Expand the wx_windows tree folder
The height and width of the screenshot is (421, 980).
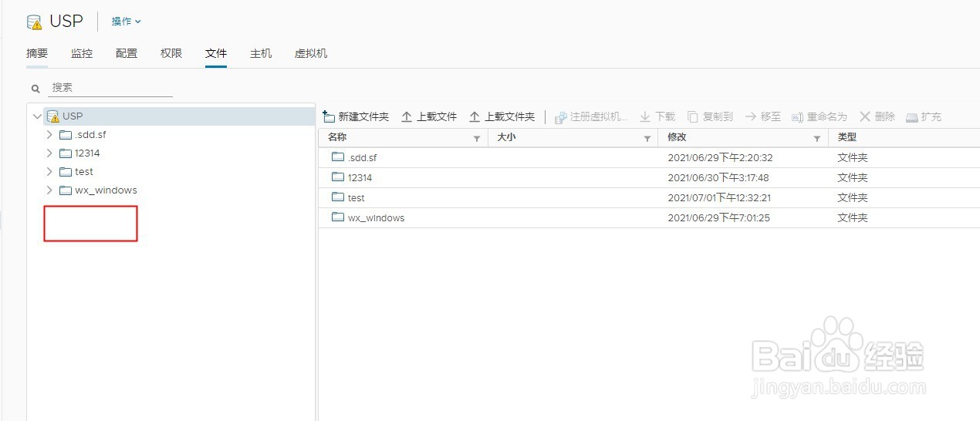pos(49,190)
